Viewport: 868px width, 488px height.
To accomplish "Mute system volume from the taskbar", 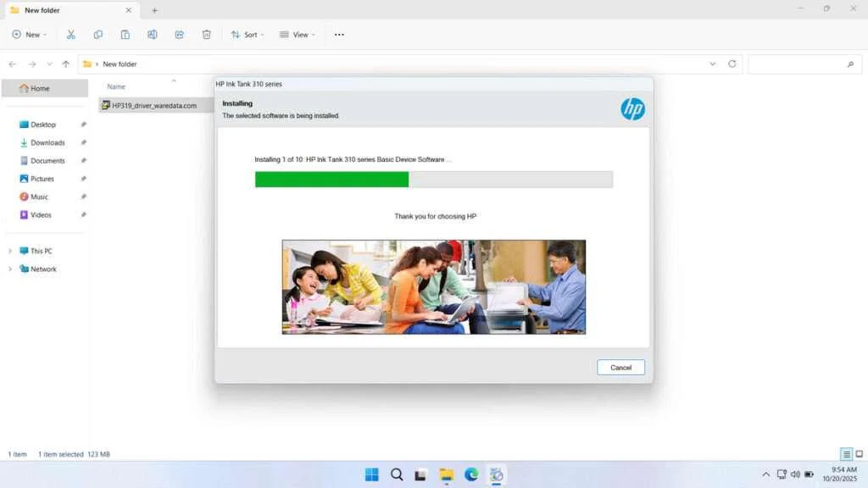I will click(795, 474).
